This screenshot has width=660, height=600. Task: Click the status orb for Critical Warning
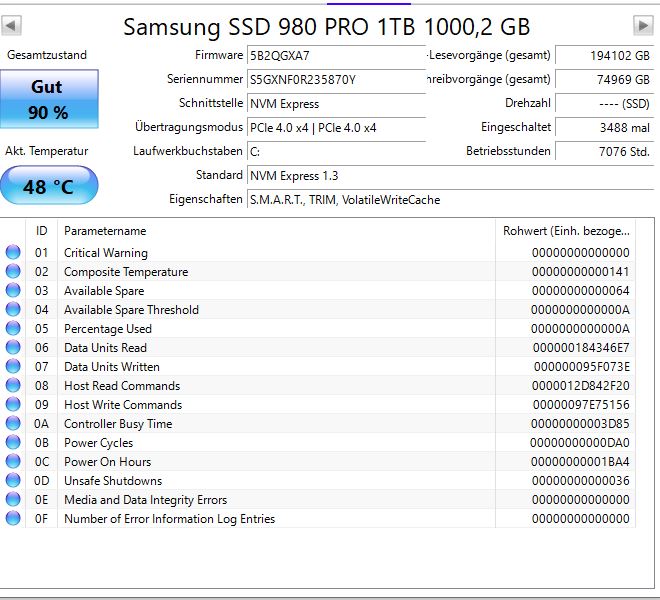coord(13,252)
